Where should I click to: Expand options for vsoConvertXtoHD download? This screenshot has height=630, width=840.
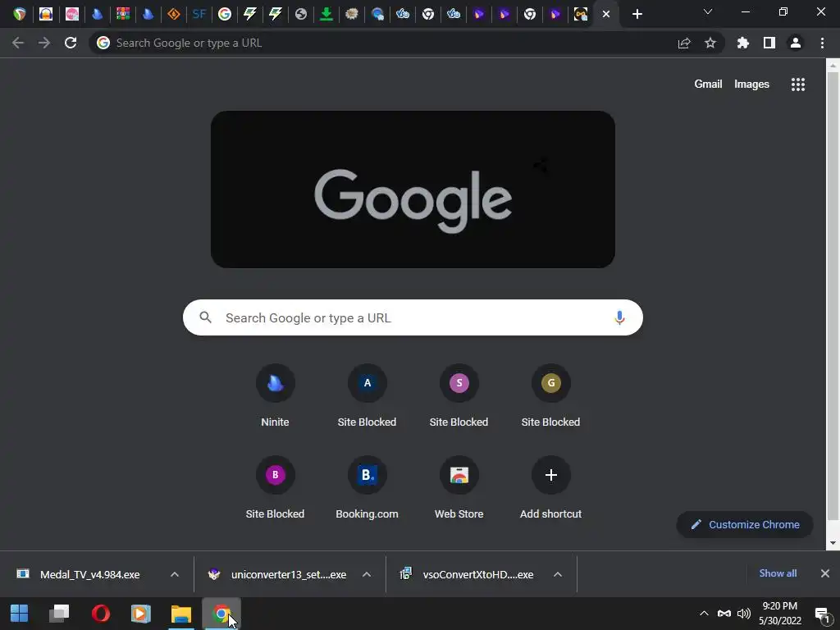558,574
